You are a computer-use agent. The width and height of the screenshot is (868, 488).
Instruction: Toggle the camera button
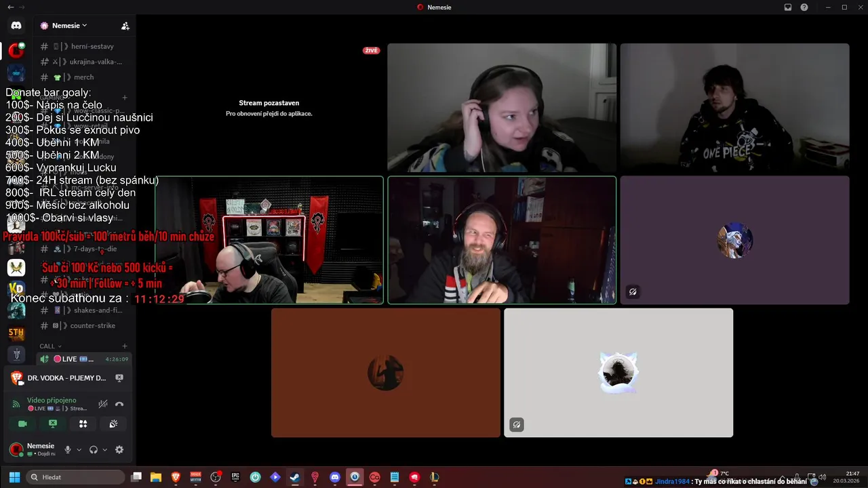click(x=22, y=424)
